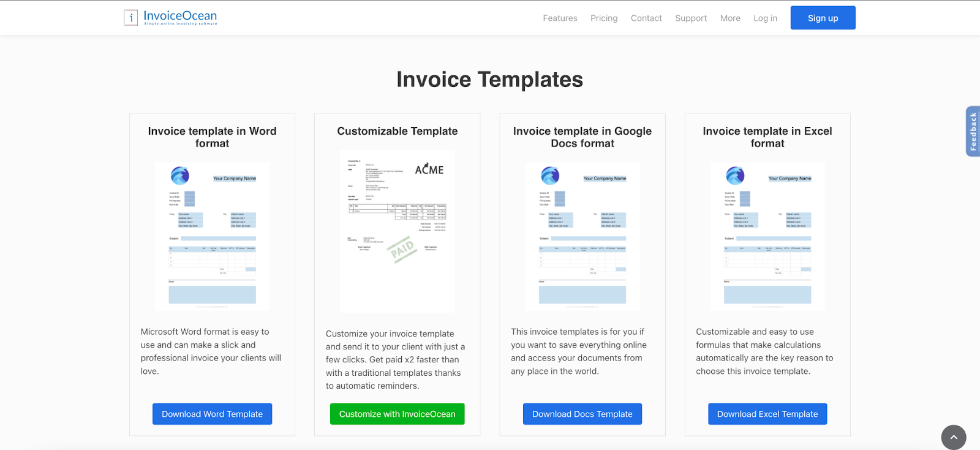Click the 'Microsoft Word format is easy' description
The width and height of the screenshot is (980, 450).
(211, 351)
